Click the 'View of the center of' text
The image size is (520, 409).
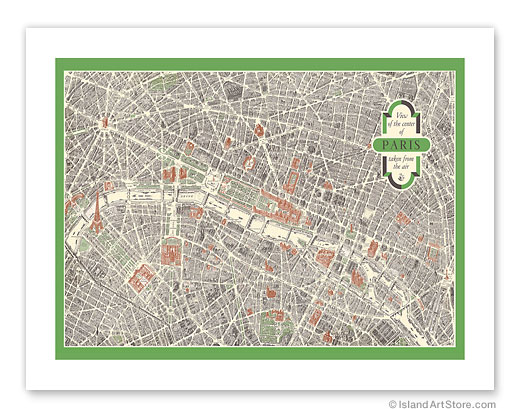pos(401,123)
